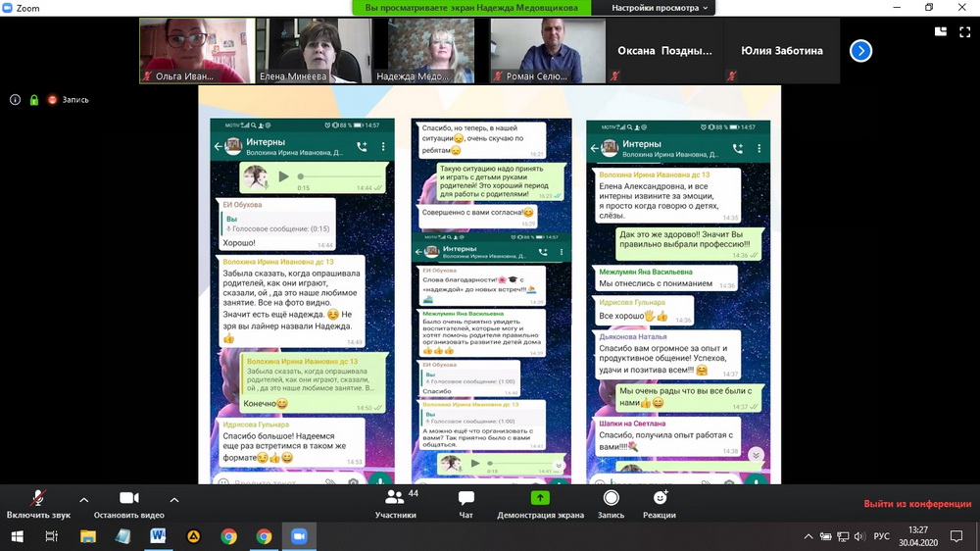Expand audio options arrow next to microphone
This screenshot has width=980, height=551.
[x=83, y=500]
